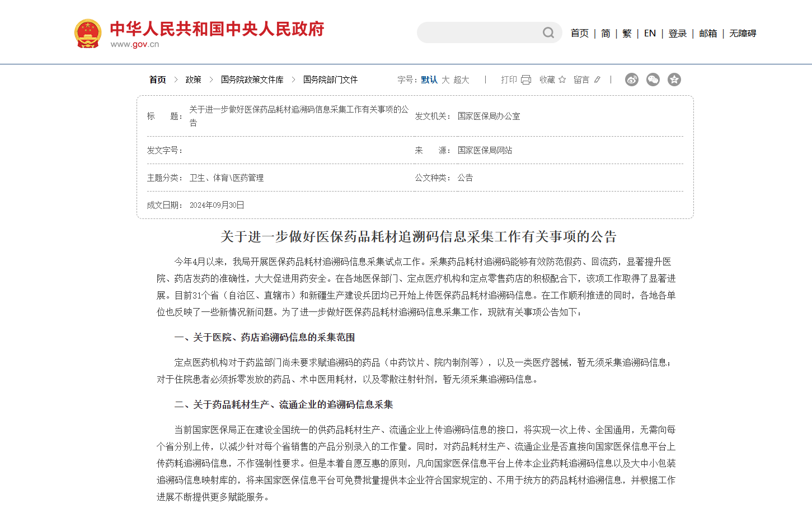Screen dimensions: 812x508
Task: Click the national emblem site logo
Action: click(x=88, y=32)
